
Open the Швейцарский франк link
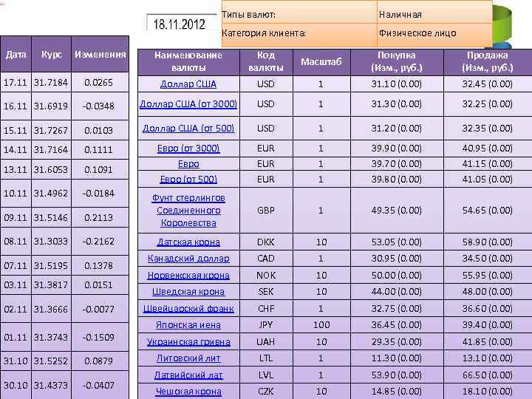[188, 308]
